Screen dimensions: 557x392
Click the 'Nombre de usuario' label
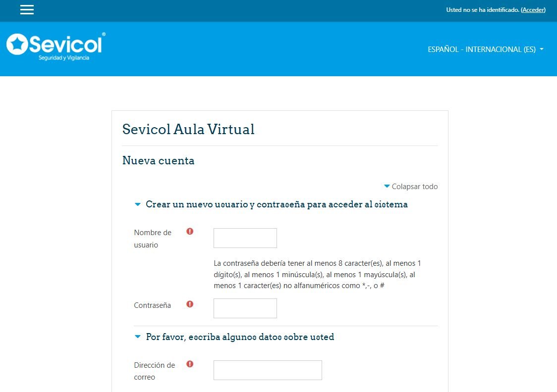click(153, 239)
